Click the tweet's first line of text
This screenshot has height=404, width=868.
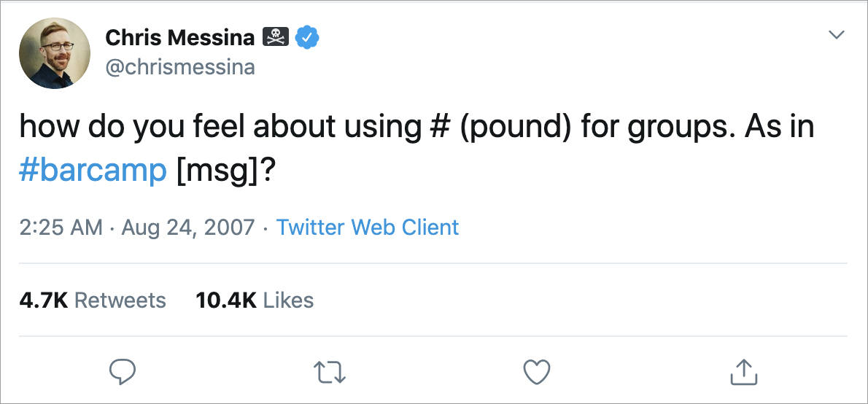(x=416, y=128)
